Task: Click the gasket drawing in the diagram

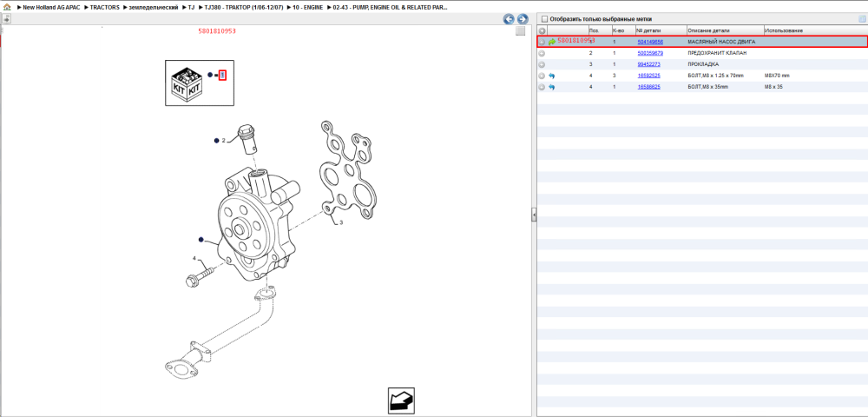Action: point(348,172)
